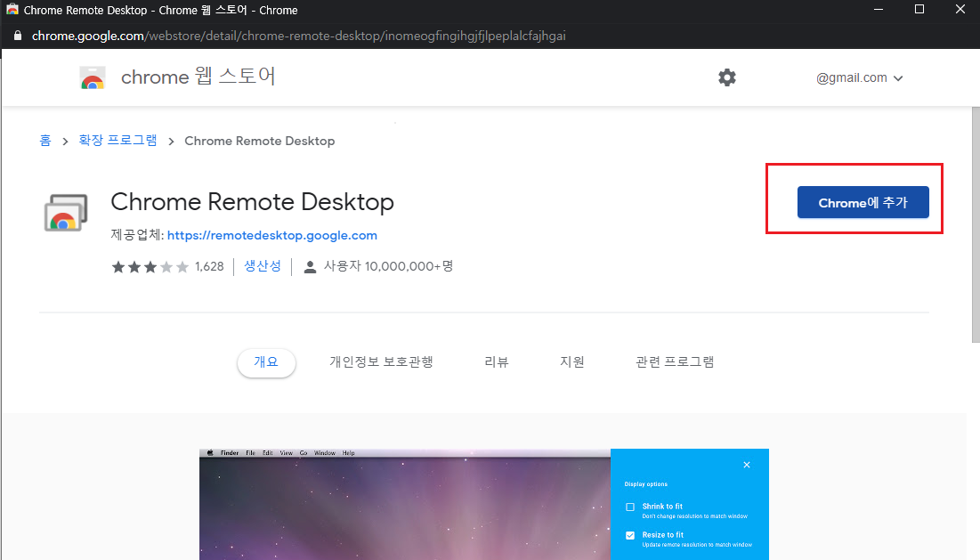
Task: Open the 생산성 category link
Action: click(263, 266)
